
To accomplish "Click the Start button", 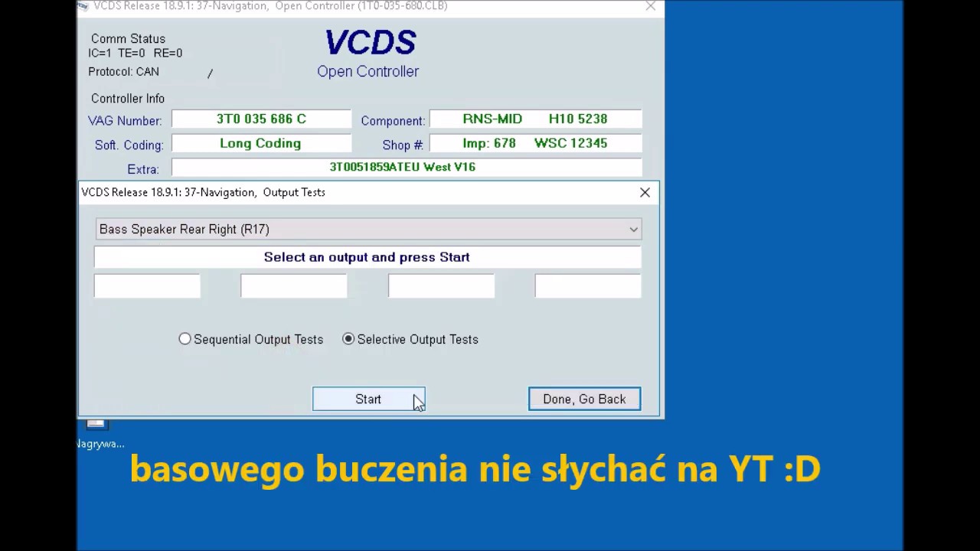I will [368, 399].
